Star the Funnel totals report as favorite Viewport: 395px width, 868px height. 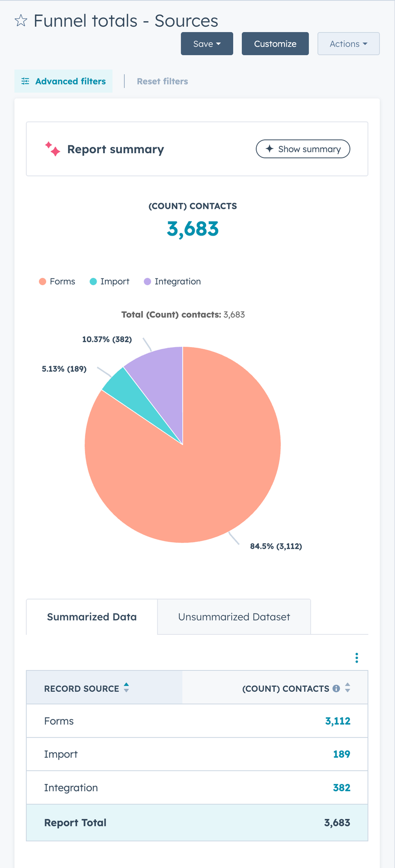tap(21, 21)
